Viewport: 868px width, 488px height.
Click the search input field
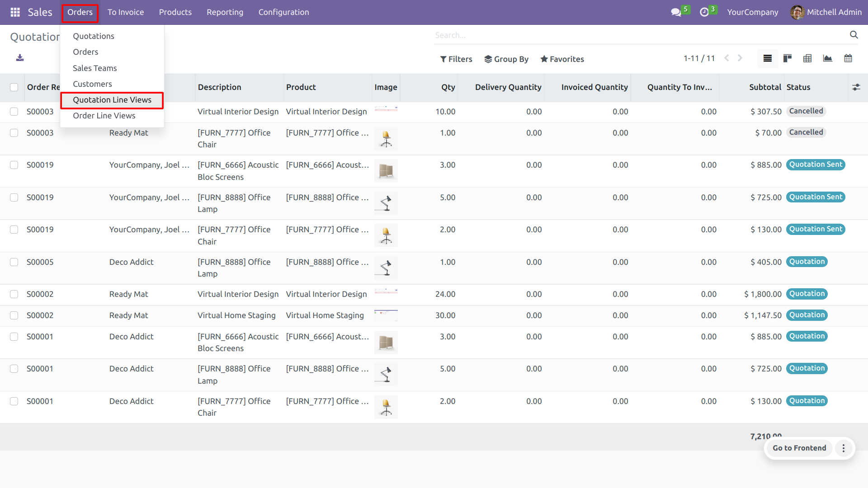pyautogui.click(x=640, y=35)
